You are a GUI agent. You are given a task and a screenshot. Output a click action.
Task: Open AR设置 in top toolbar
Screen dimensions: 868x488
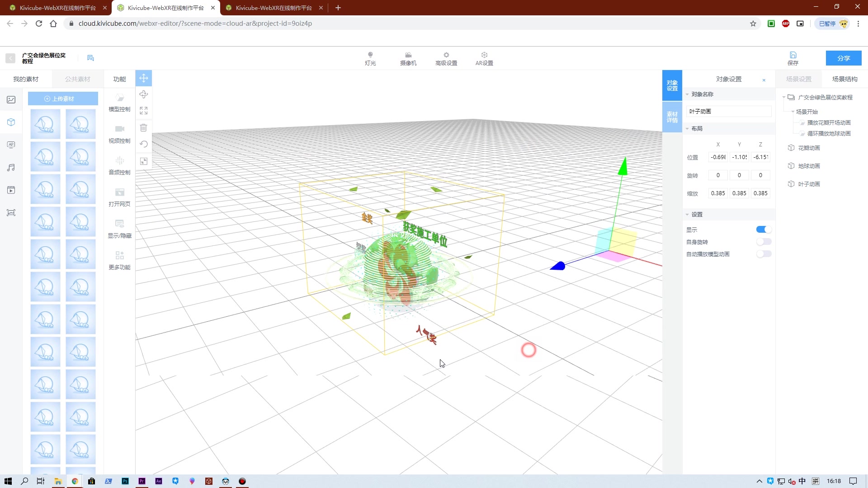coord(484,58)
